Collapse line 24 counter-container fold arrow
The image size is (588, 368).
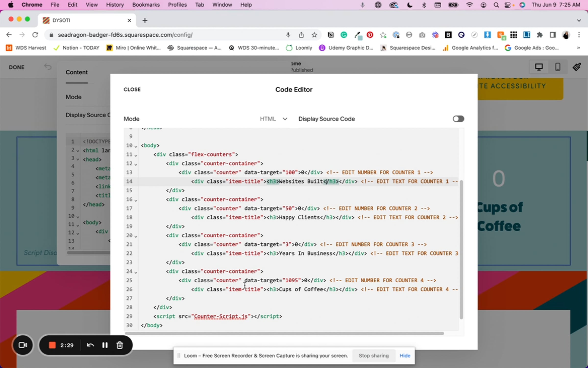(136, 272)
